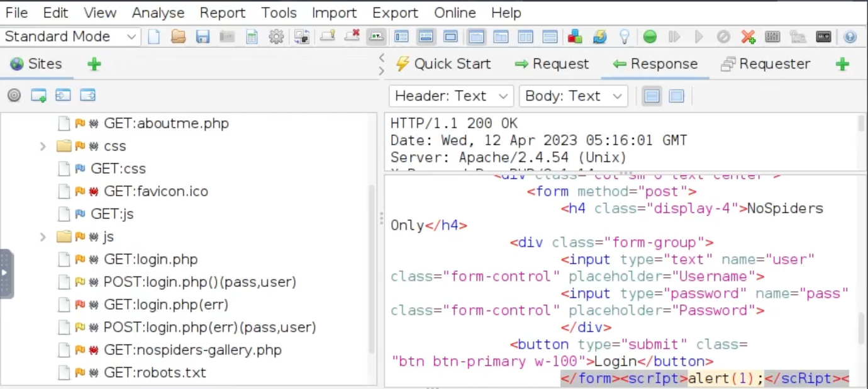Open the File menu
Screen dimensions: 868x389
click(x=16, y=13)
